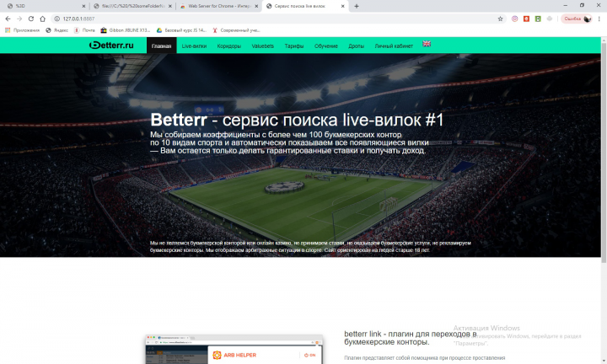Open the Базовый курс JS bookmark
The width and height of the screenshot is (607, 364).
tap(181, 30)
